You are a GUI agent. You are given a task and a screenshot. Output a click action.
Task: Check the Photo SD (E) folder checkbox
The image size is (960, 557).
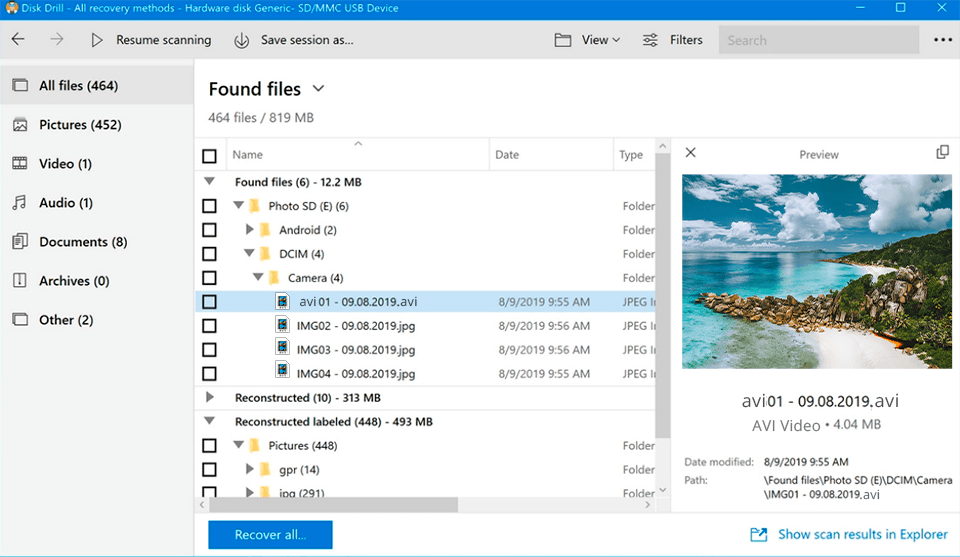tap(209, 206)
